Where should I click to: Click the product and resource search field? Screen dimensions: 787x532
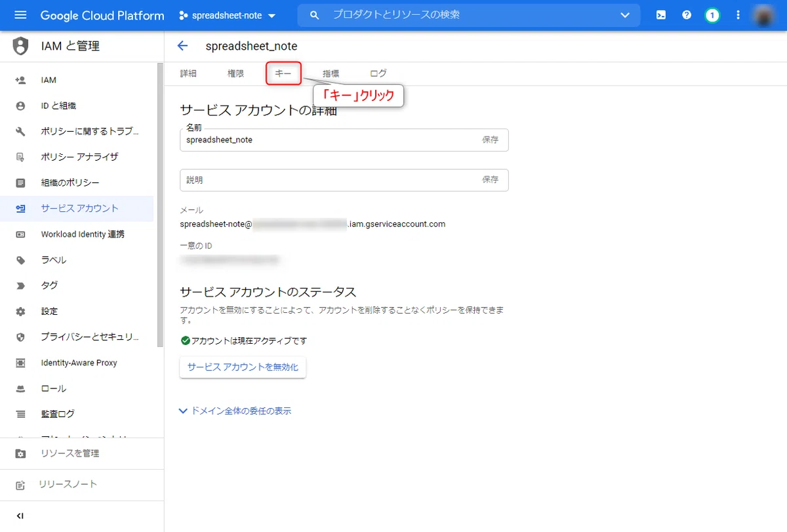pyautogui.click(x=469, y=15)
